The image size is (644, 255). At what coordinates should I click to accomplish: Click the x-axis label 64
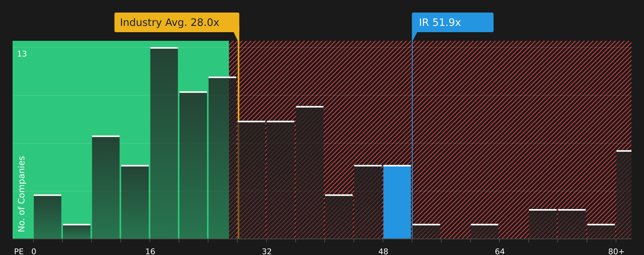pos(499,251)
